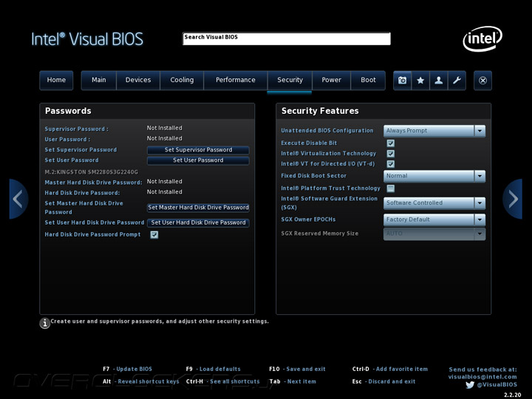532x399 pixels.
Task: Click F7 Update BIOS shortcut
Action: tap(128, 369)
